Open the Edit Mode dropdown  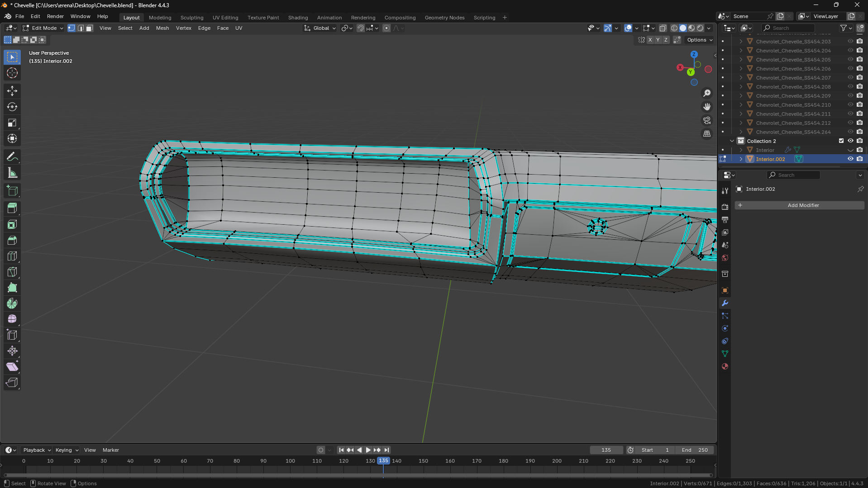pos(43,28)
